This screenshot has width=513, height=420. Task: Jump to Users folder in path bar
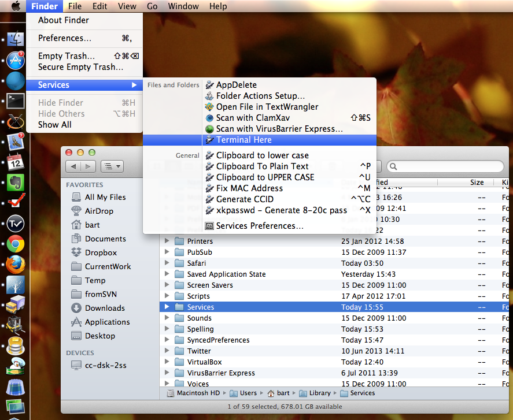(243, 393)
